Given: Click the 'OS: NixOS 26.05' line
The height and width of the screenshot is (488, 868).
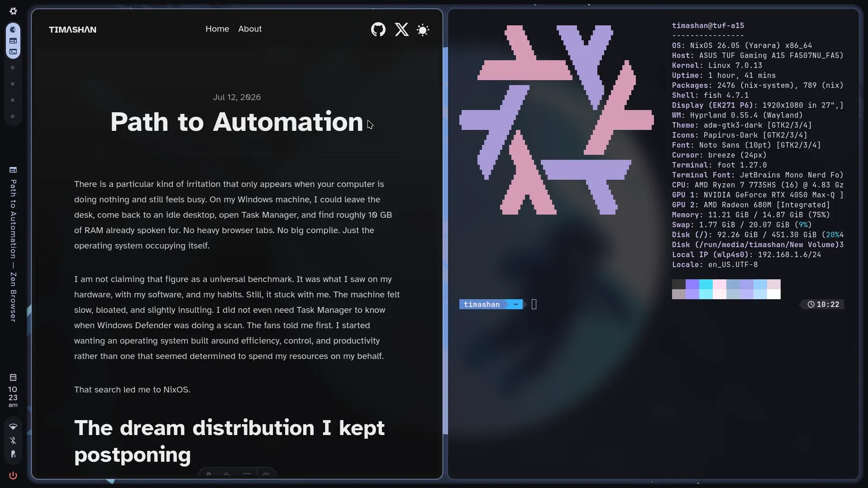Looking at the screenshot, I should tap(742, 46).
